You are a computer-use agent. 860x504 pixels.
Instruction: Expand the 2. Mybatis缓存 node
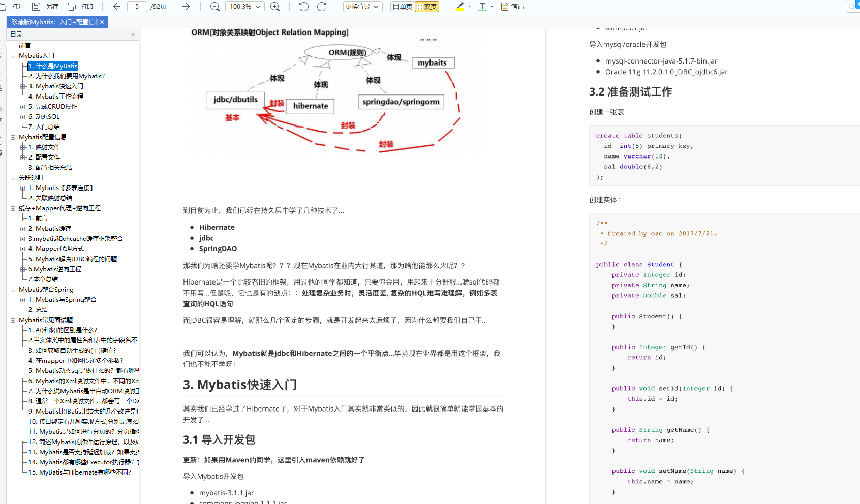(22, 229)
